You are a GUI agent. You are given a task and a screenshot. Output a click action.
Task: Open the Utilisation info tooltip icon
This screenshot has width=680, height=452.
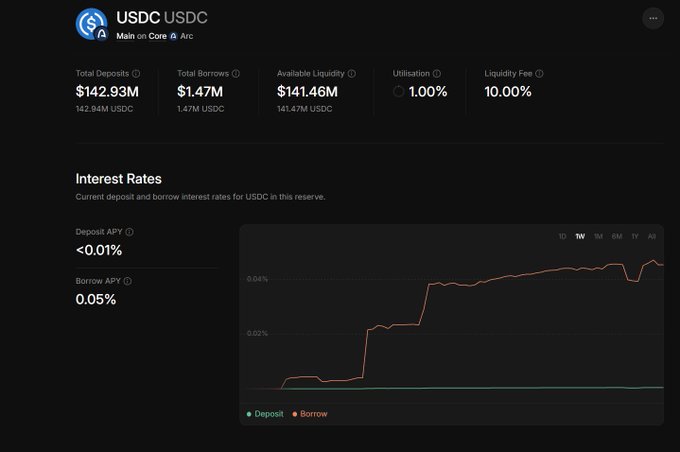[437, 74]
